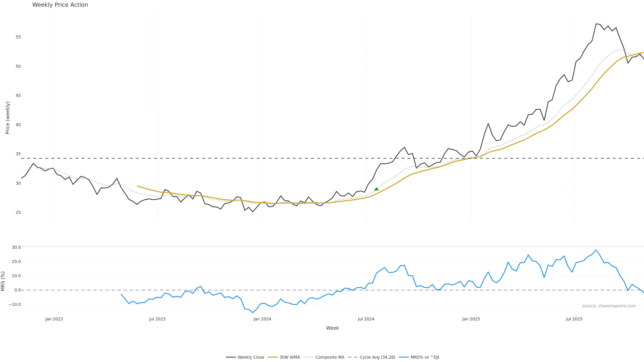Click the 55 price axis tick label
The height and width of the screenshot is (362, 644).
point(18,37)
